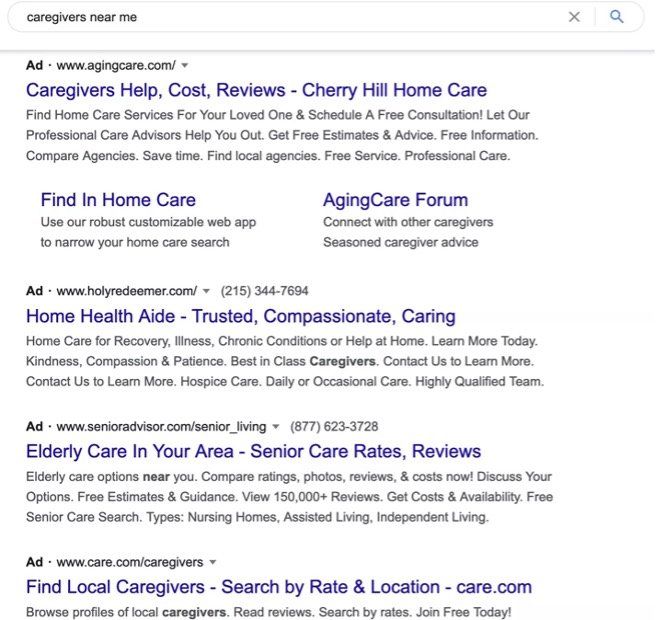
Task: Click the www.agingcare.com display URL
Action: 116,66
